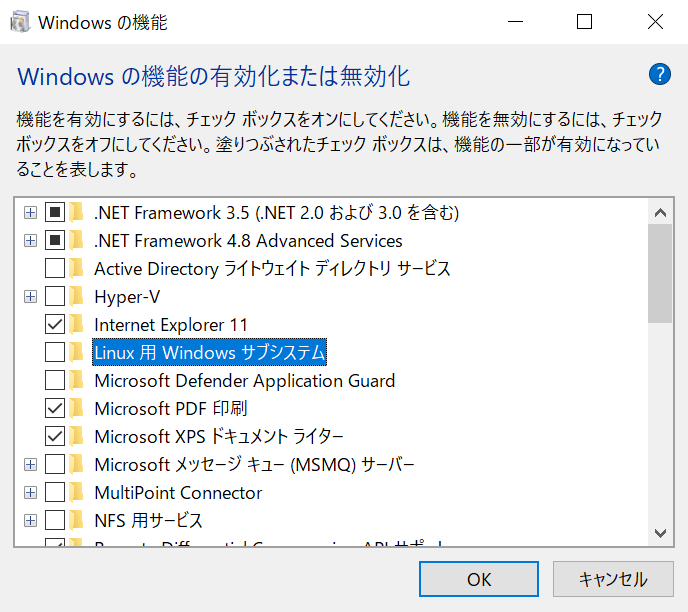Click the vertical scrollbar thumb
688x612 pixels.
pos(660,274)
